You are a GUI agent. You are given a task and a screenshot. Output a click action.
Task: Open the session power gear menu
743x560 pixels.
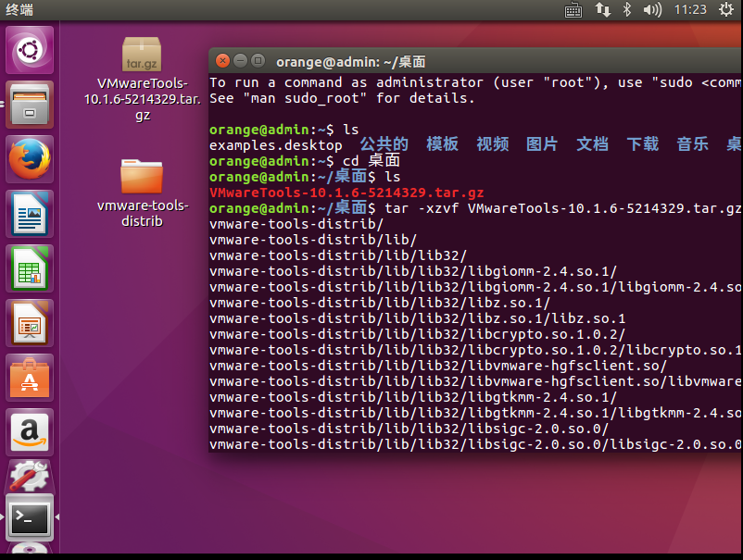click(x=726, y=9)
